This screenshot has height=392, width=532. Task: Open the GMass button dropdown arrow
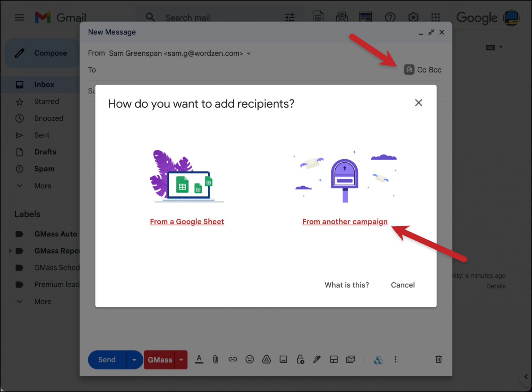[181, 360]
